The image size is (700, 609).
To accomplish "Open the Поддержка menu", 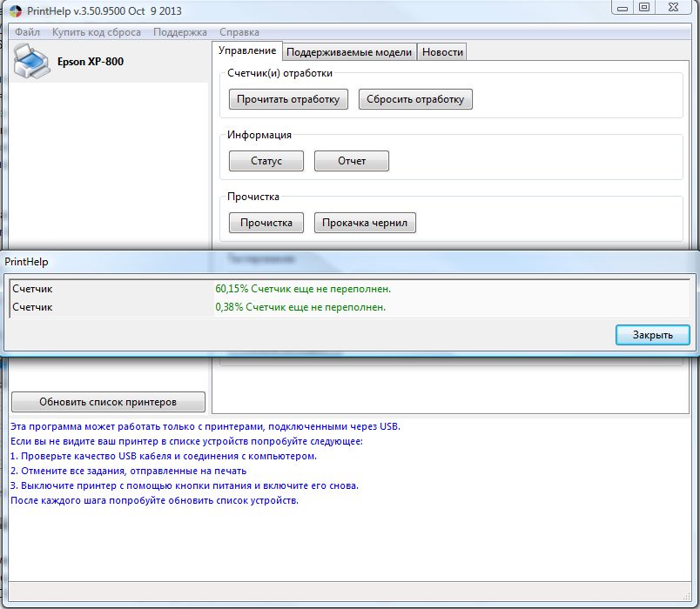I will [x=180, y=32].
